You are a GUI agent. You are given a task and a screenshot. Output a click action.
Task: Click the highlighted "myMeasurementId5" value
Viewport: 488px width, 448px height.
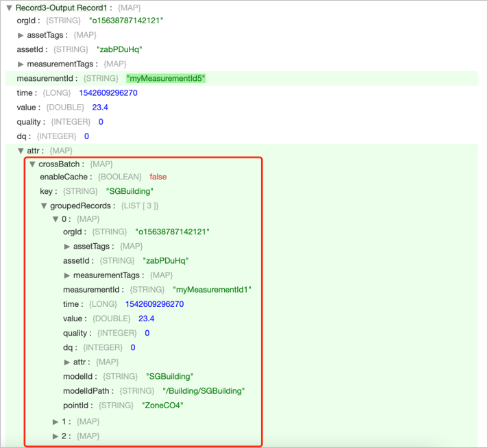click(166, 79)
